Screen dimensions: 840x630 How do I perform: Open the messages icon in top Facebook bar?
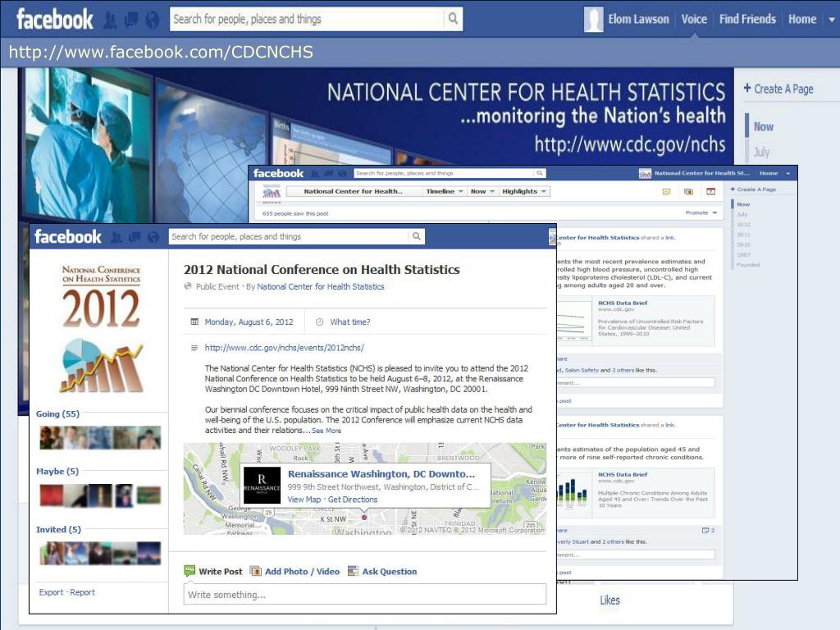click(131, 21)
